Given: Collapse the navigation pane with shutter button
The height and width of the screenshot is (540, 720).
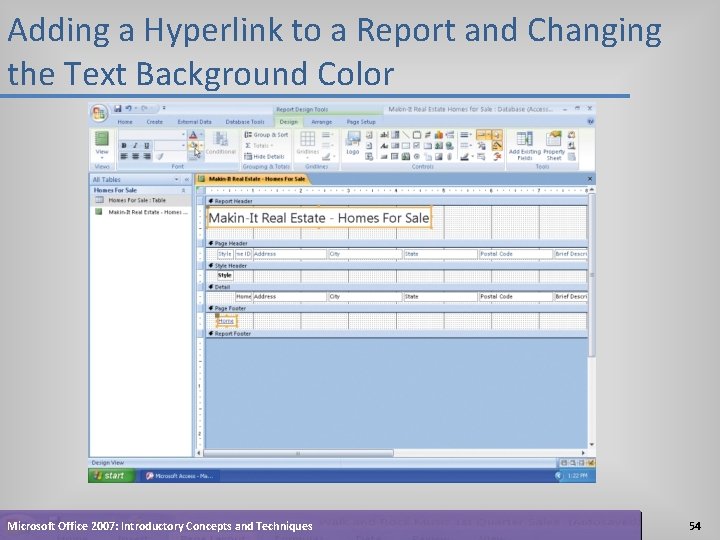Looking at the screenshot, I should point(186,180).
